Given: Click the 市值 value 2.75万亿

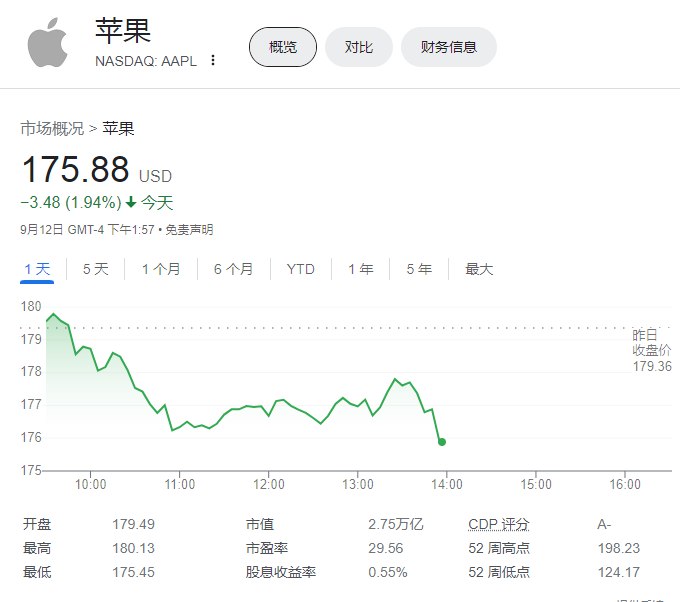Looking at the screenshot, I should (x=396, y=524).
